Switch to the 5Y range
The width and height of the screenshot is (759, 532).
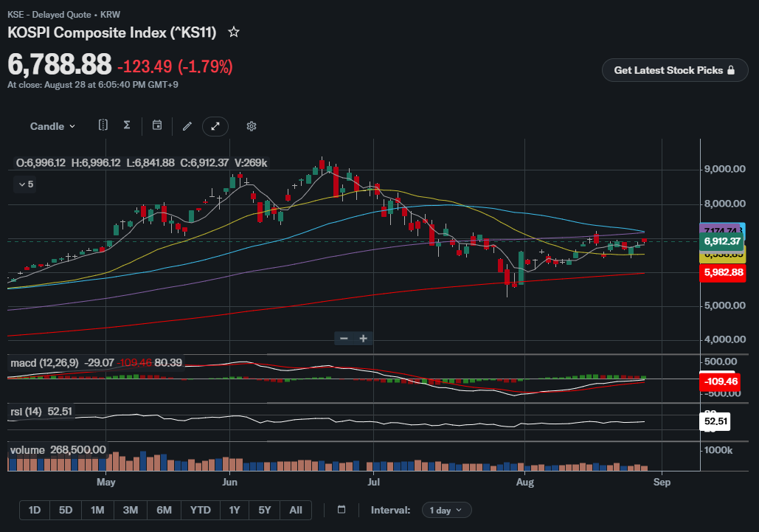click(265, 510)
